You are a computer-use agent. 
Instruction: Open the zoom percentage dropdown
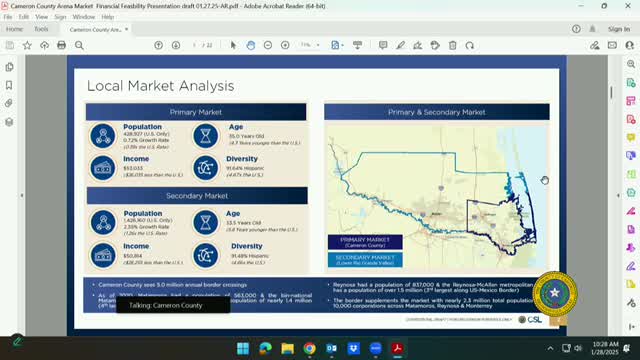click(x=310, y=45)
